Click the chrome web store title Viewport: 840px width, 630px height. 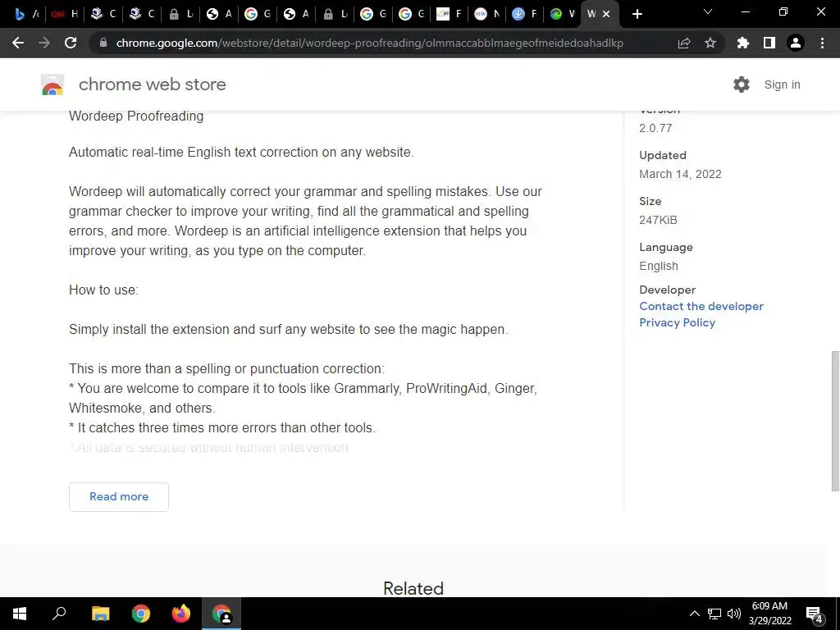click(x=152, y=84)
